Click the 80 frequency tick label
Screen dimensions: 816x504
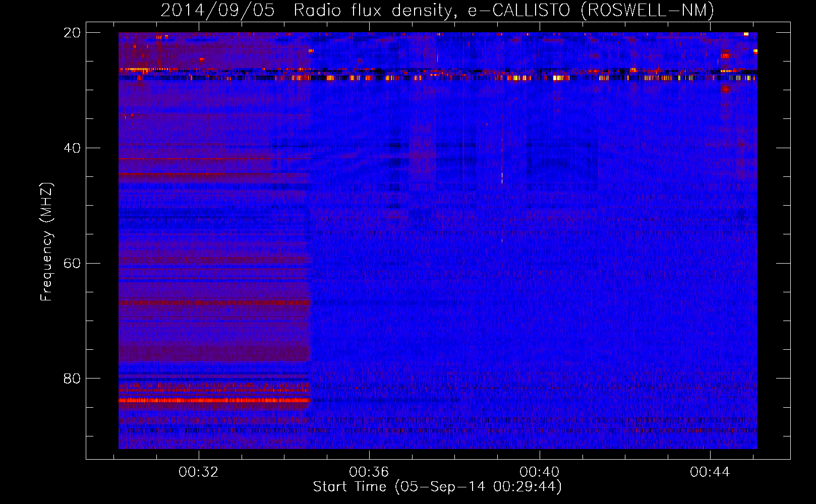tap(72, 379)
